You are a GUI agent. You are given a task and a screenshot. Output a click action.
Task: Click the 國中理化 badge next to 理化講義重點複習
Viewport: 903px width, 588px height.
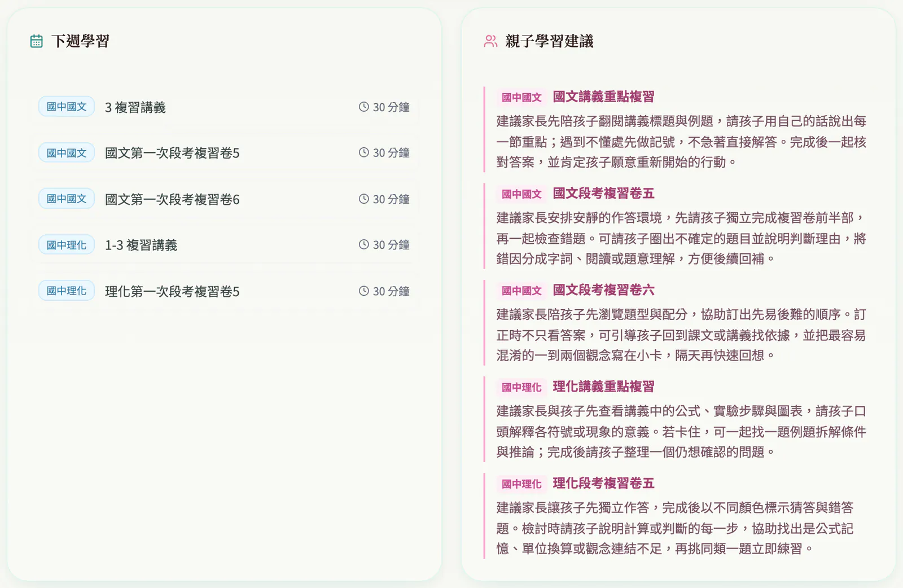tap(521, 387)
